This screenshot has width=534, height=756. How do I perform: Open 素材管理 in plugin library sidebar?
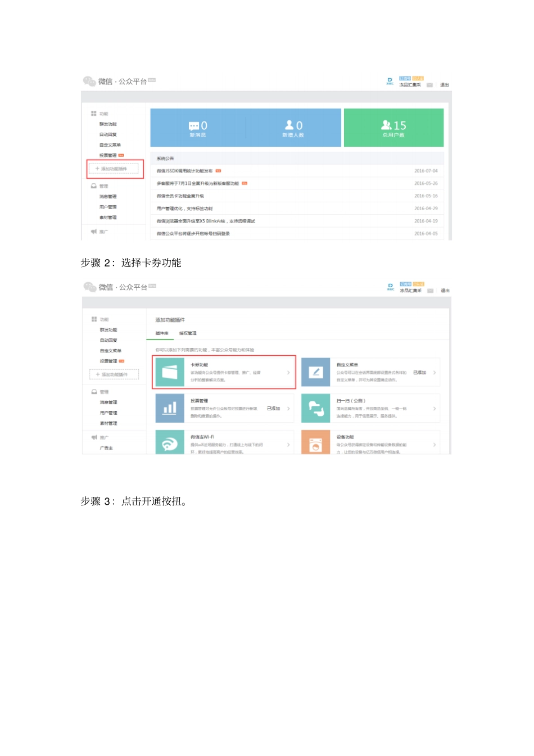coord(108,423)
